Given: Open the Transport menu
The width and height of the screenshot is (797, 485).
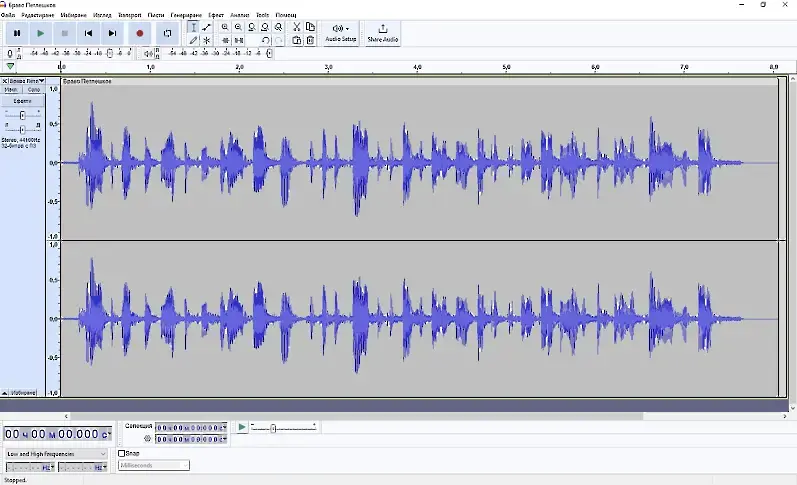Looking at the screenshot, I should pos(130,15).
